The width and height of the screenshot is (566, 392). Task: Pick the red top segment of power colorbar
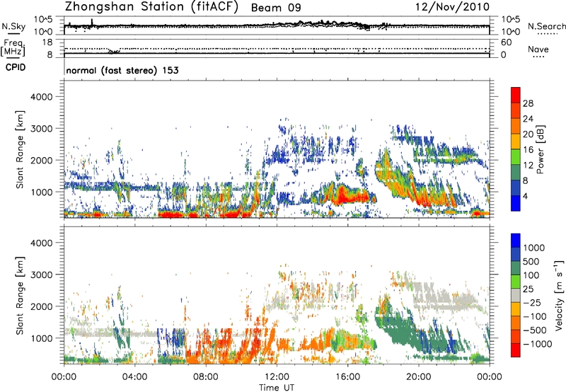(x=516, y=96)
